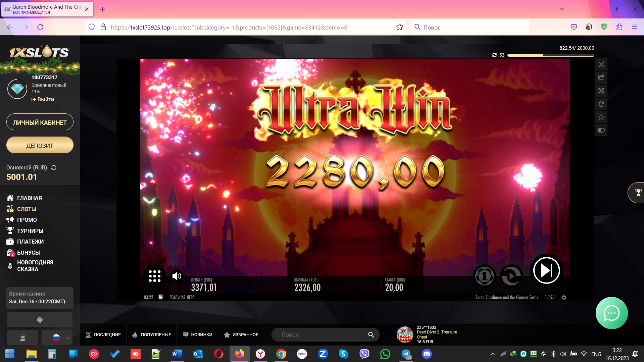The width and height of the screenshot is (644, 362).
Task: Open Discord from the taskbar
Action: pos(427,354)
